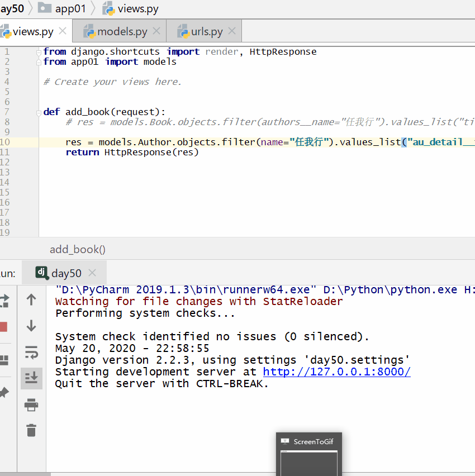Print the console output with printer icon

pos(31,404)
